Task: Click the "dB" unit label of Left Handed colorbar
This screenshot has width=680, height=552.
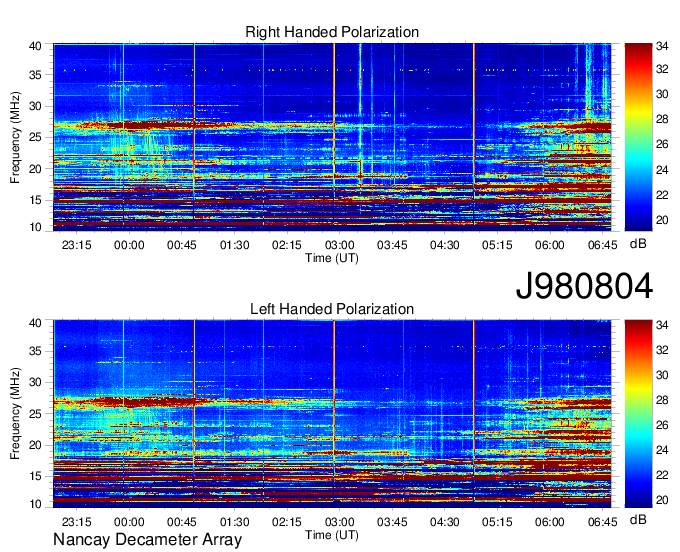Action: 638,519
